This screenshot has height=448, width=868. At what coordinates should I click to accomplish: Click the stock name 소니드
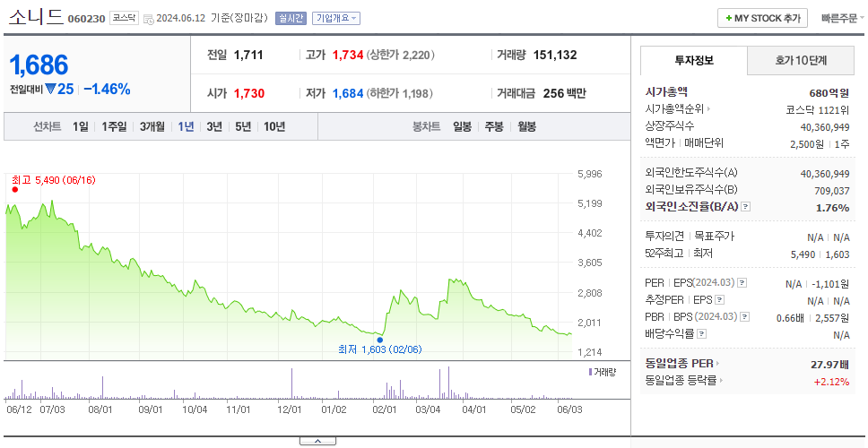pyautogui.click(x=36, y=18)
